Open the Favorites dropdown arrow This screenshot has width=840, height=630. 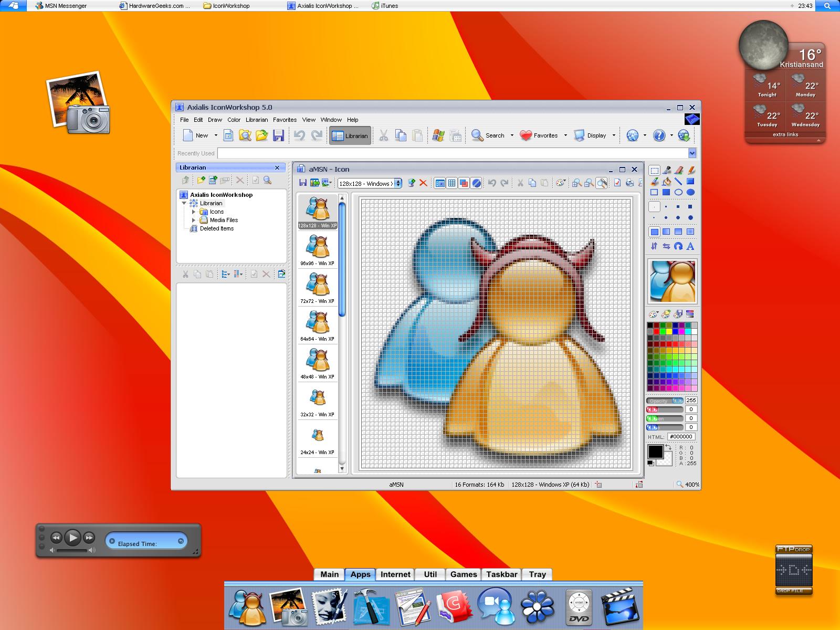pos(565,135)
